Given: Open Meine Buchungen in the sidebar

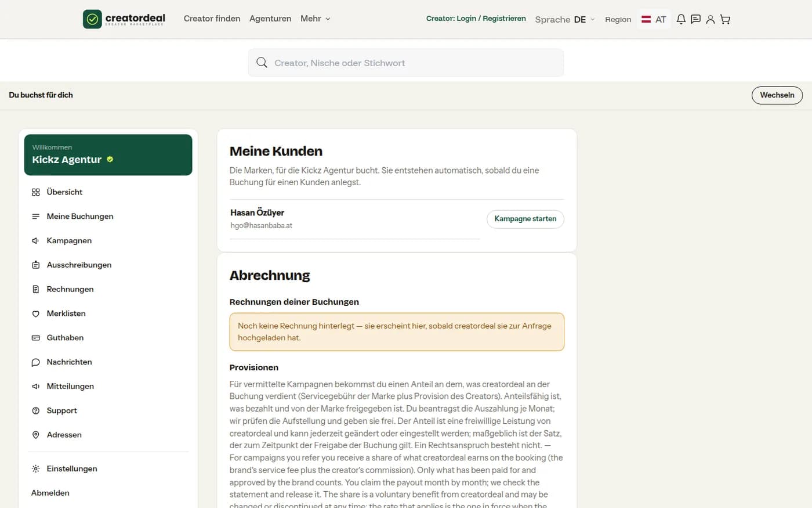Looking at the screenshot, I should click(108, 217).
